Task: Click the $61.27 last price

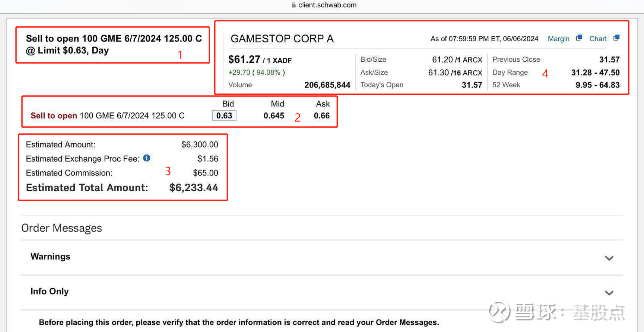Action: [x=244, y=59]
